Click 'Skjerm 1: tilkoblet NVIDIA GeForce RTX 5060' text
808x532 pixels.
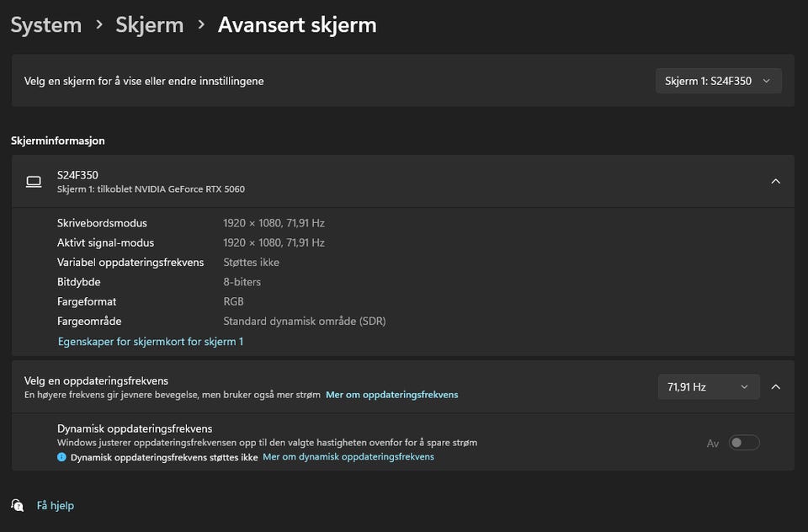tap(151, 189)
